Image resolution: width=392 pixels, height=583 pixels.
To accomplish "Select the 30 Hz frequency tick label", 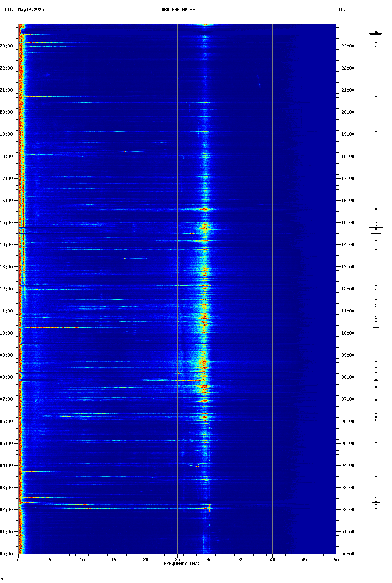I will (209, 560).
